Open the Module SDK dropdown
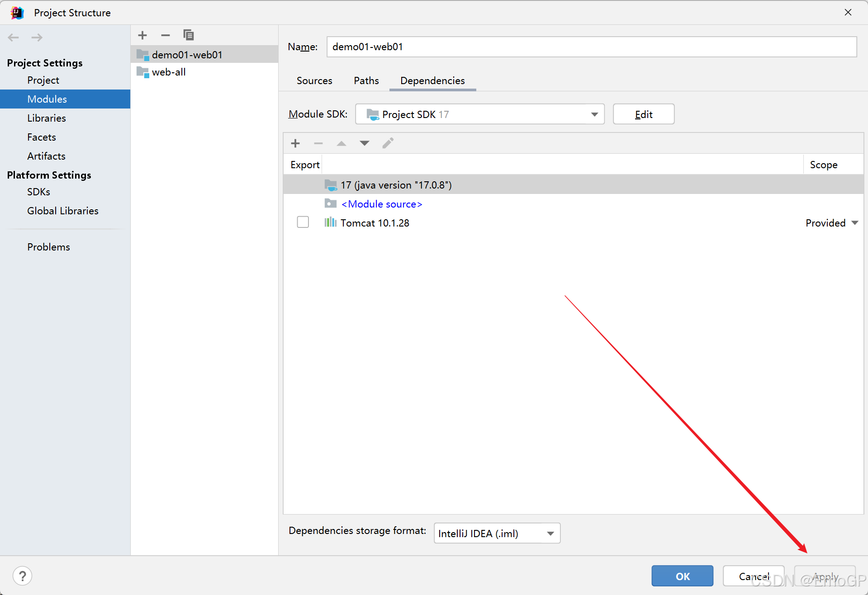 click(x=480, y=114)
